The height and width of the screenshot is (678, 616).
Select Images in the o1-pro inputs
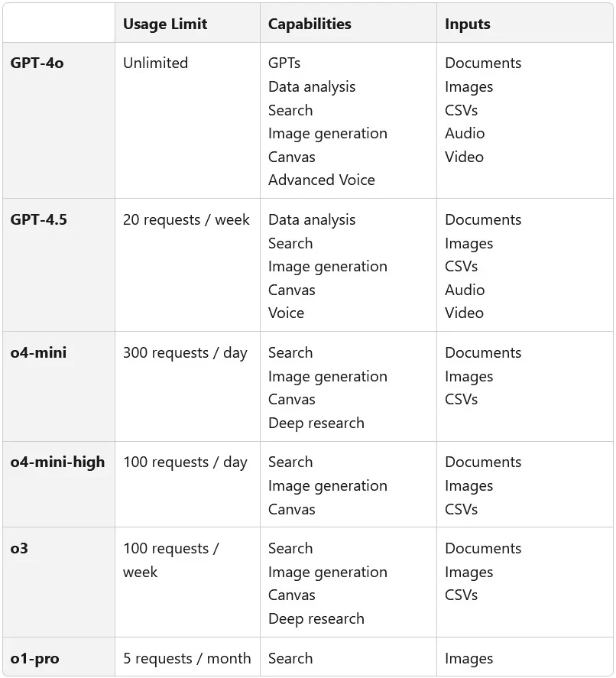click(x=468, y=659)
